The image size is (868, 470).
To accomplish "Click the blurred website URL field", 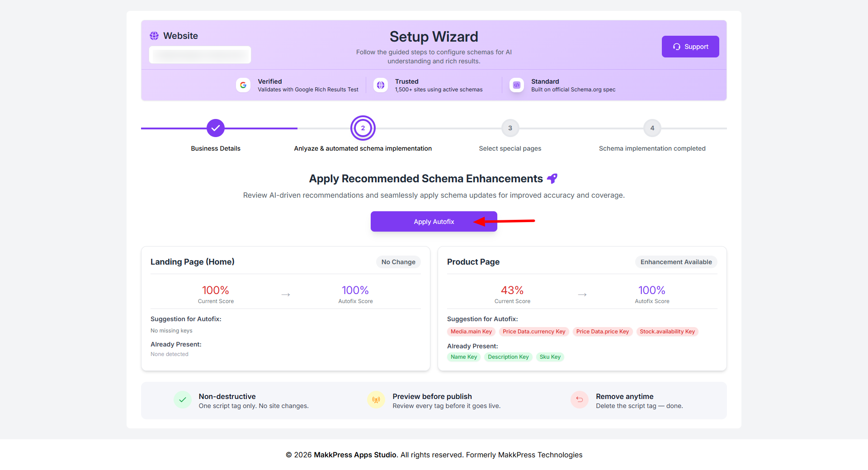I will coord(200,55).
